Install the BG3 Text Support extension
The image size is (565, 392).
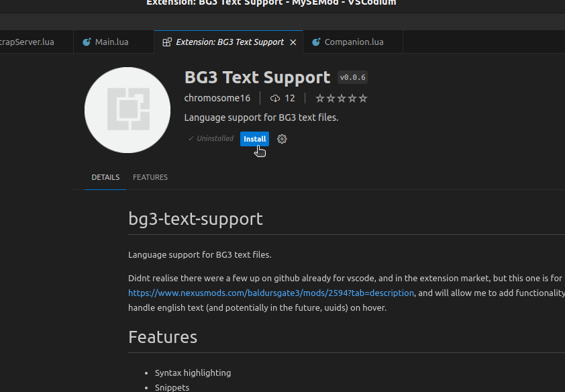click(254, 139)
